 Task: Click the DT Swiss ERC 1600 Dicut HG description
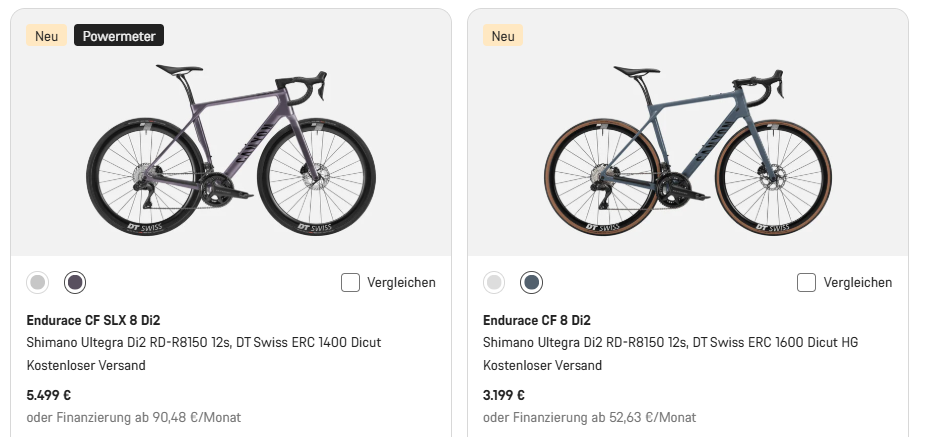(670, 342)
